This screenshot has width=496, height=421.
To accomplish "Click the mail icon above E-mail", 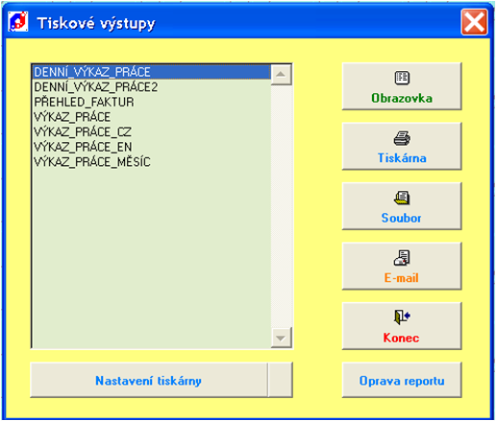I will (x=402, y=258).
